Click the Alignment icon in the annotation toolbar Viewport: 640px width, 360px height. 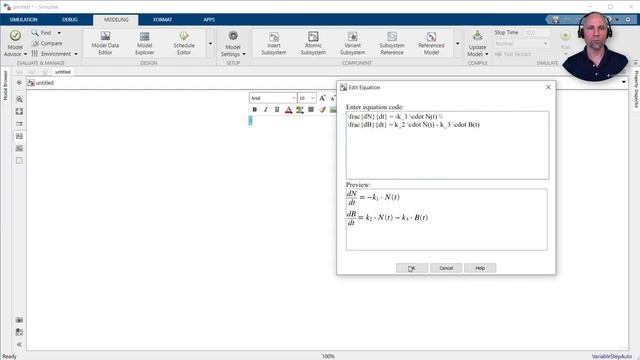tap(311, 109)
